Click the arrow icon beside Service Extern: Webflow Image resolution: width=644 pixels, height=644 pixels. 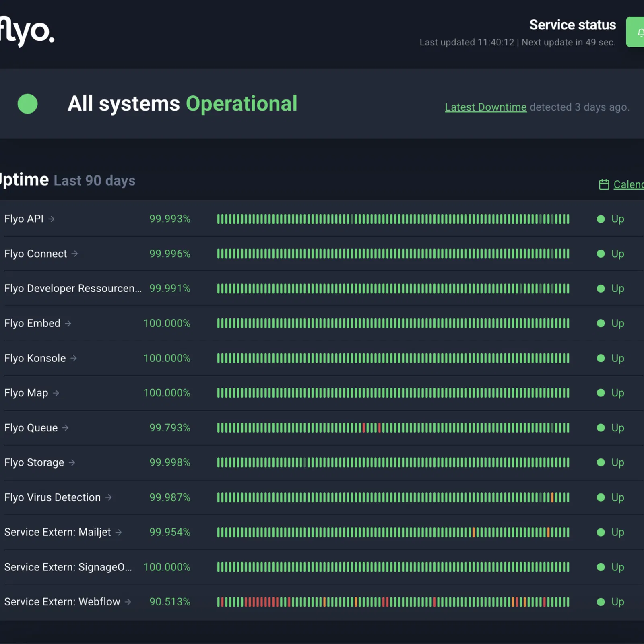[128, 602]
